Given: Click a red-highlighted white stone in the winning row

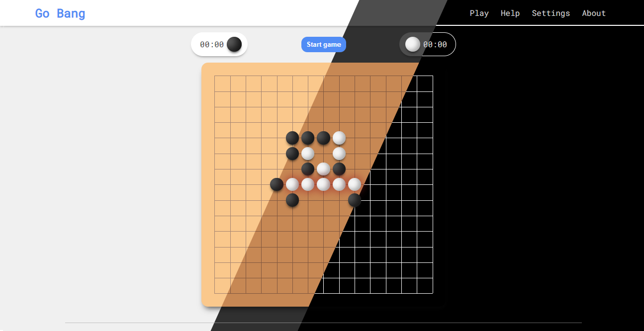Looking at the screenshot, I should (323, 184).
